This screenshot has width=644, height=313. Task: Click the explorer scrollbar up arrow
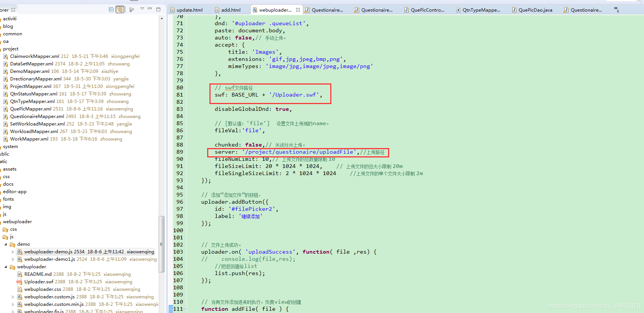click(x=161, y=18)
